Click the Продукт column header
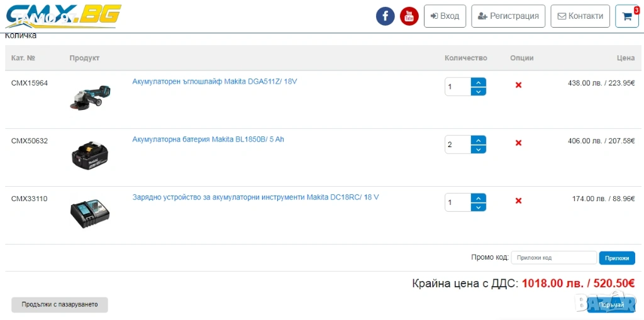 [x=85, y=58]
